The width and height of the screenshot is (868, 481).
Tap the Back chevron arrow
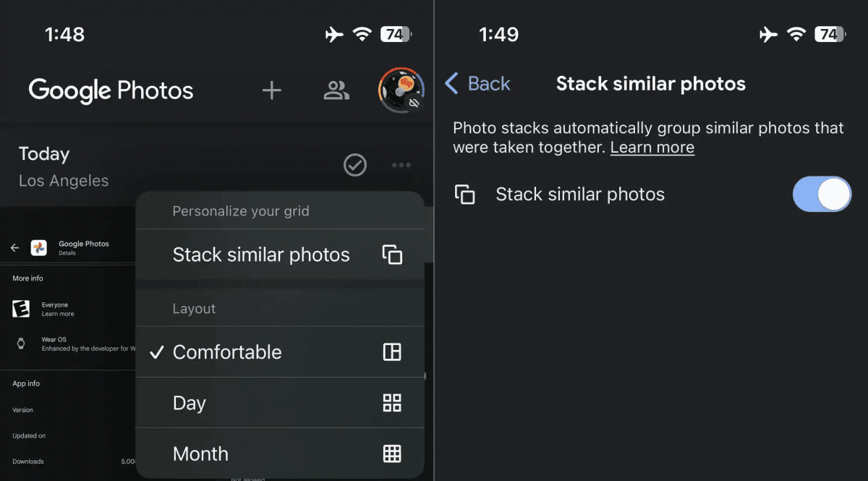[x=452, y=84]
